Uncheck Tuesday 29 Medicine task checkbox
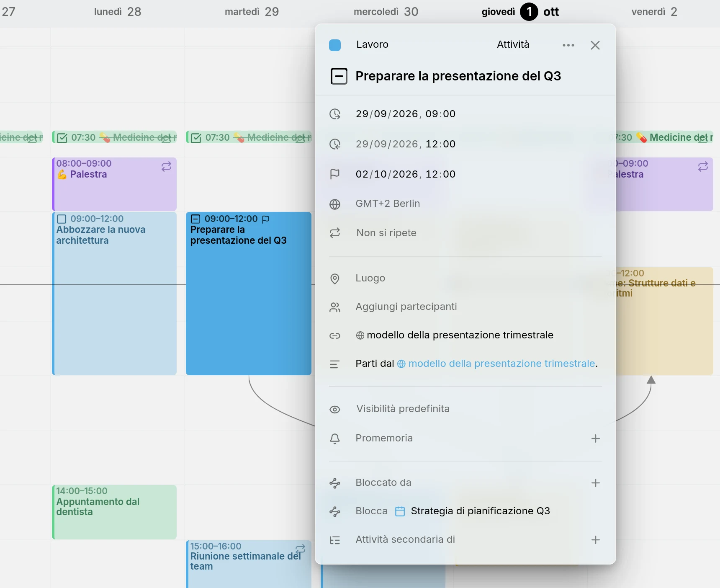 click(196, 138)
